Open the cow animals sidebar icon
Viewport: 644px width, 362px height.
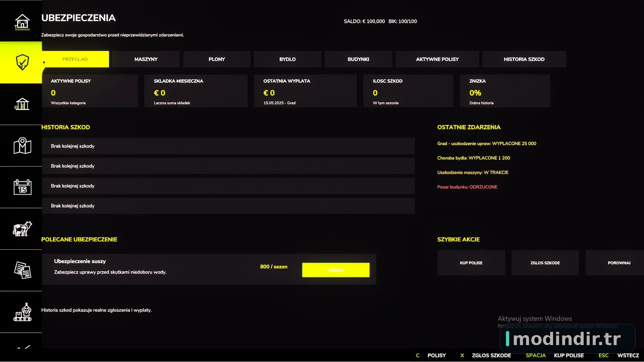[x=22, y=228]
